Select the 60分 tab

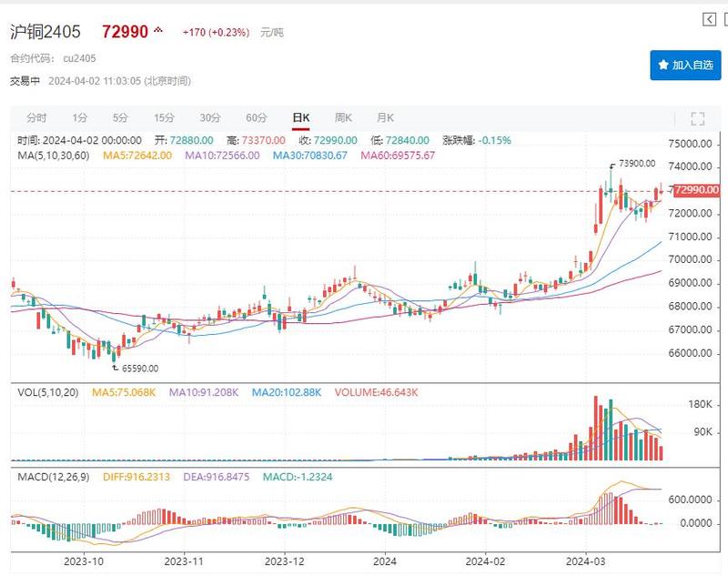(x=257, y=118)
